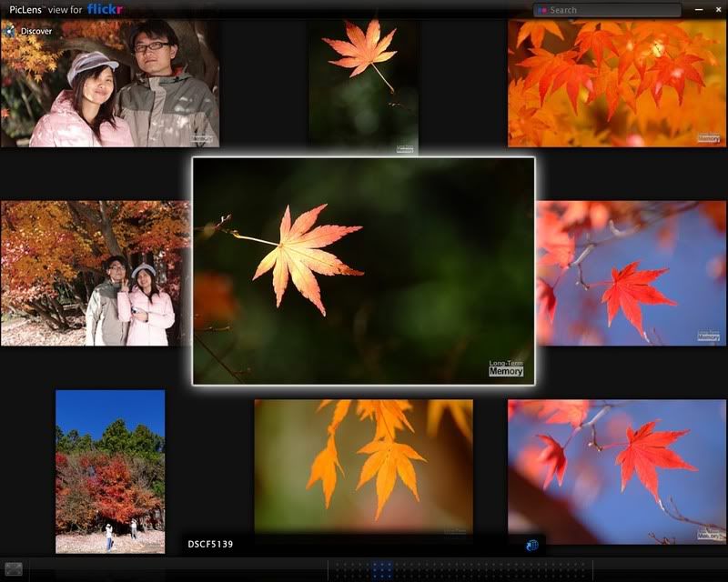Open the two red leaves on branch thumbnail
Viewport: 728px width, 582px height.
(x=617, y=472)
